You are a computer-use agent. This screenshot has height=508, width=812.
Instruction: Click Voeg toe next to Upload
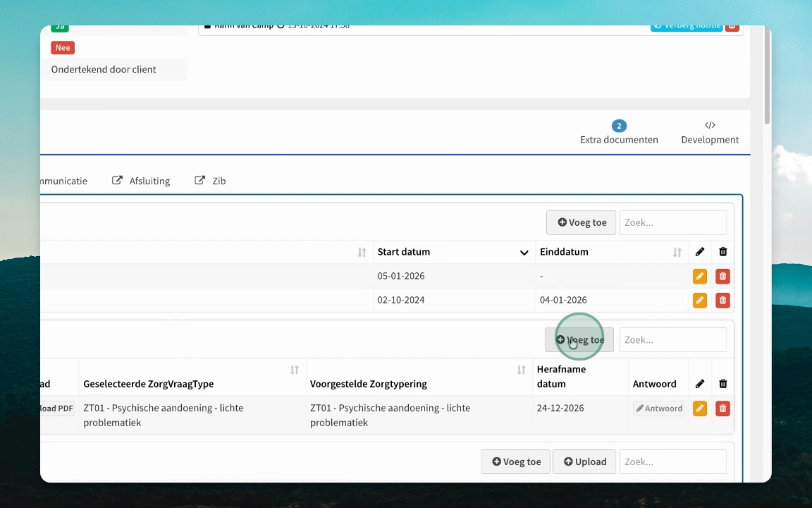pyautogui.click(x=516, y=462)
